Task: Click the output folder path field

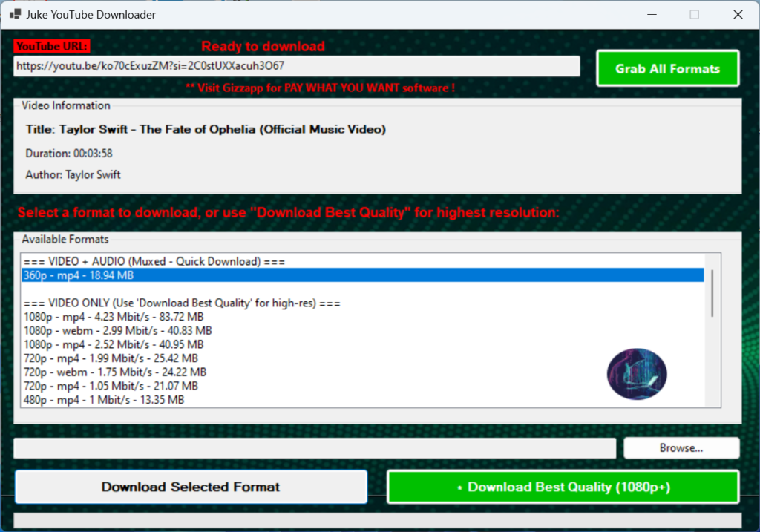Action: 315,448
